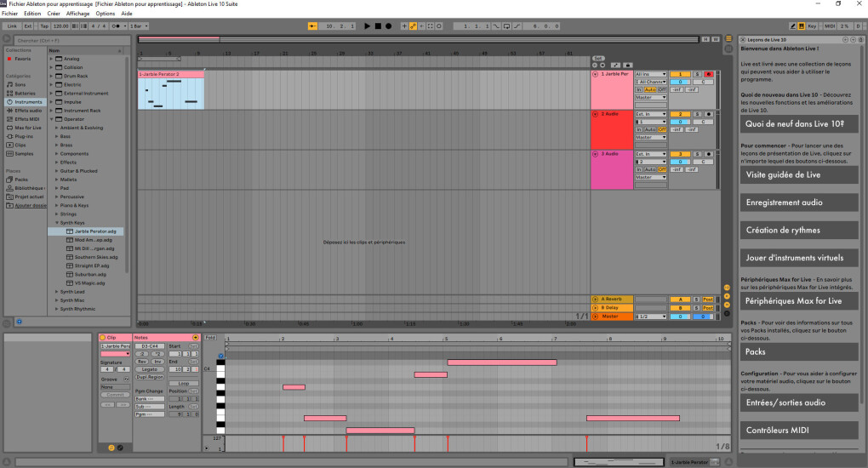
Task: Expand the Synth Lead folder
Action: coord(56,292)
